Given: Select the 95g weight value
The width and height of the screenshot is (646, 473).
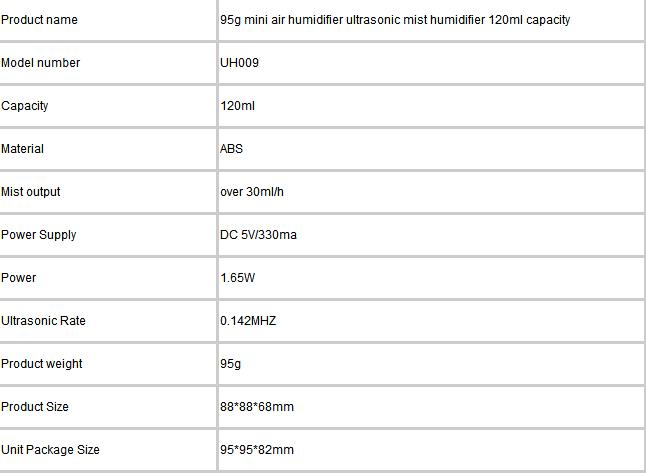Looking at the screenshot, I should tap(230, 364).
